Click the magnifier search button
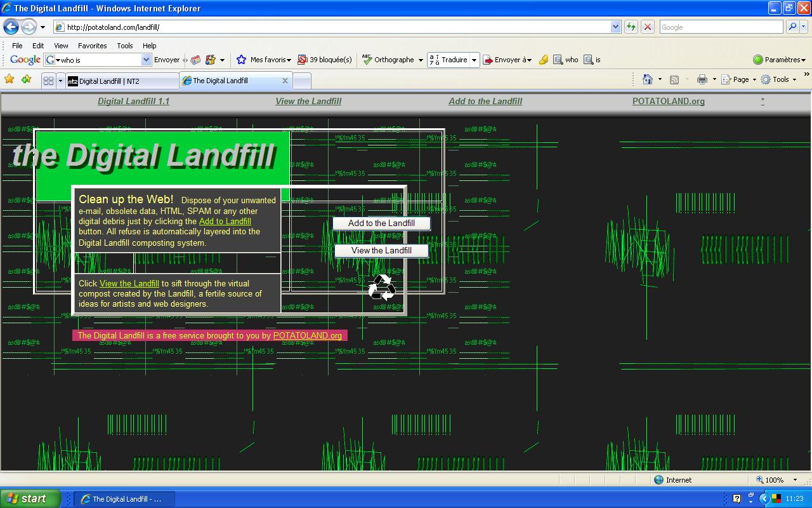 point(792,27)
